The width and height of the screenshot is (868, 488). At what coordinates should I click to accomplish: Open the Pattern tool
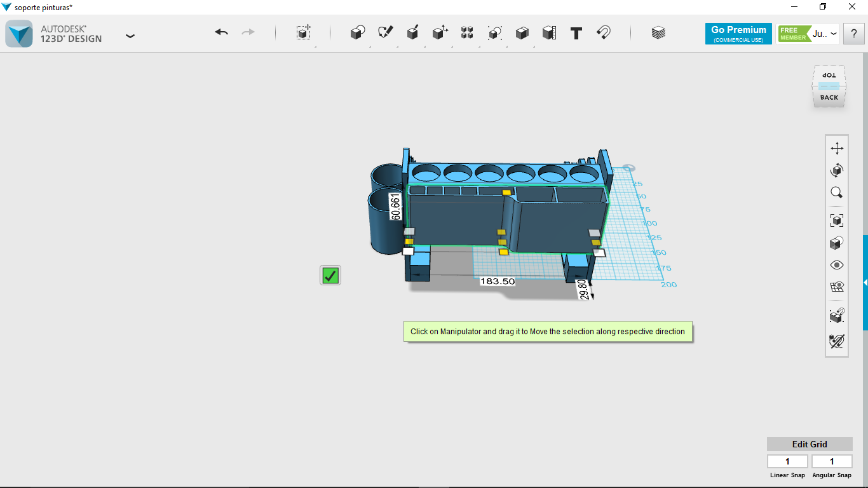click(467, 32)
